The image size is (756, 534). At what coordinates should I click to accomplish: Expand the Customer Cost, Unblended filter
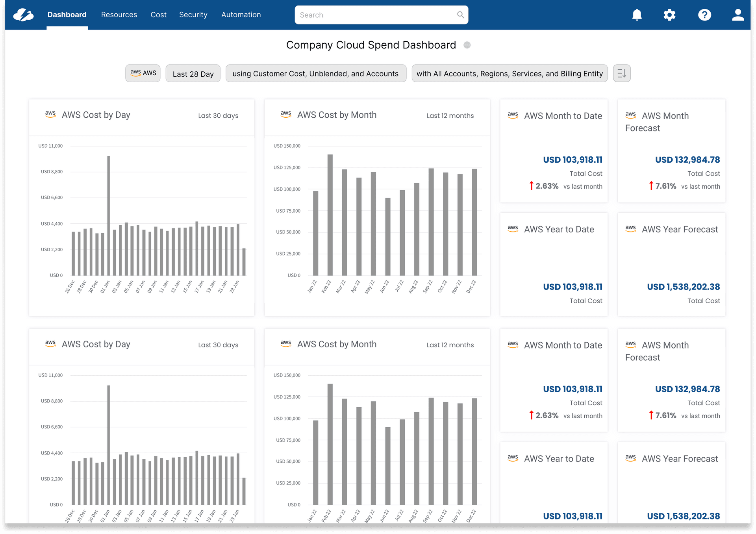point(316,74)
